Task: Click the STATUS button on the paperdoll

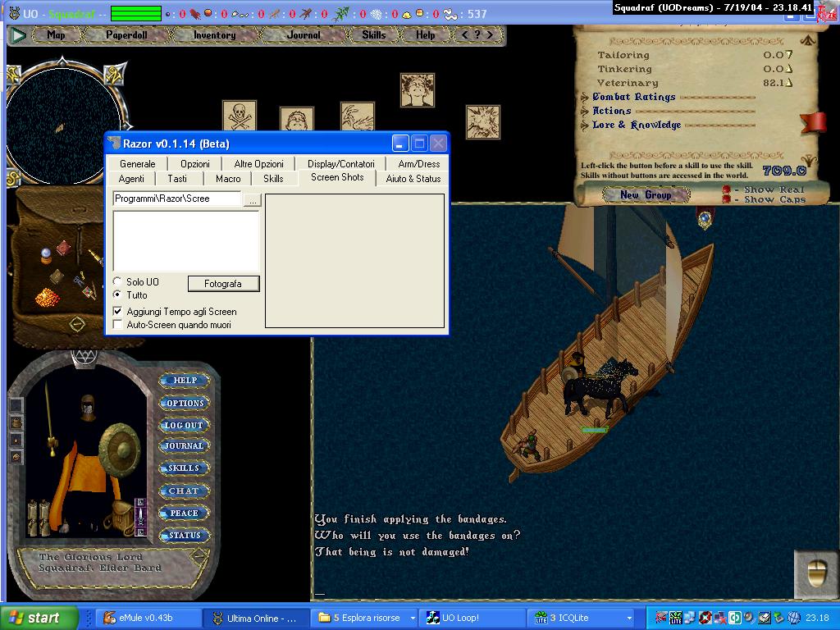Action: point(184,535)
